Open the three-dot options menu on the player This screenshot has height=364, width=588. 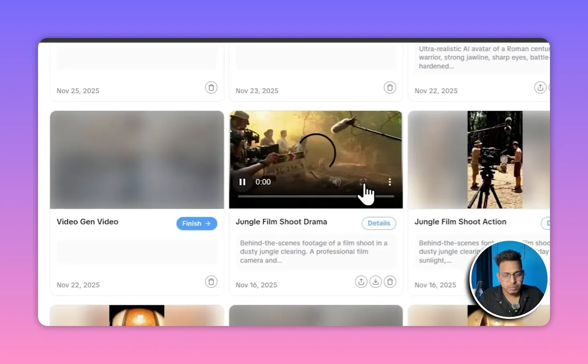[390, 182]
